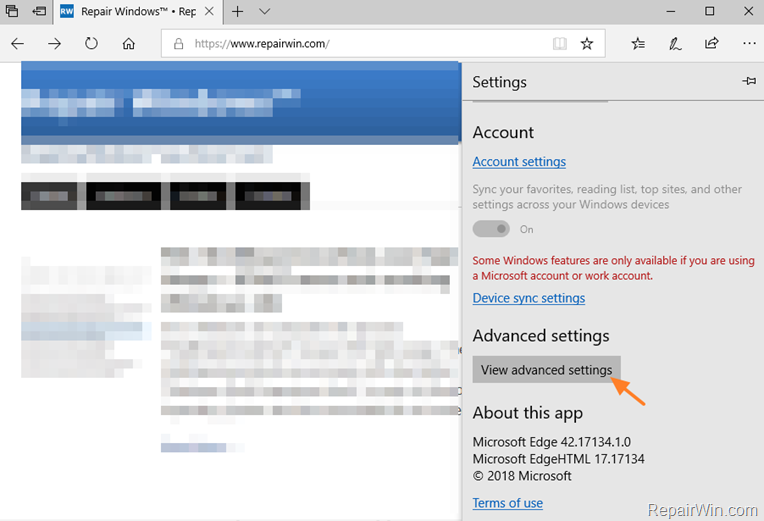
Task: Pin the Settings pane
Action: [749, 81]
